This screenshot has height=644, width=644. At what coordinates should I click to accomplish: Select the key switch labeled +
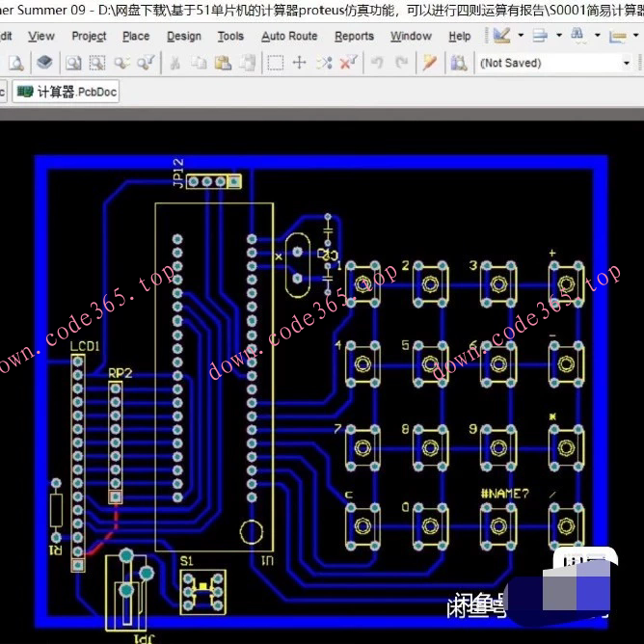[566, 283]
